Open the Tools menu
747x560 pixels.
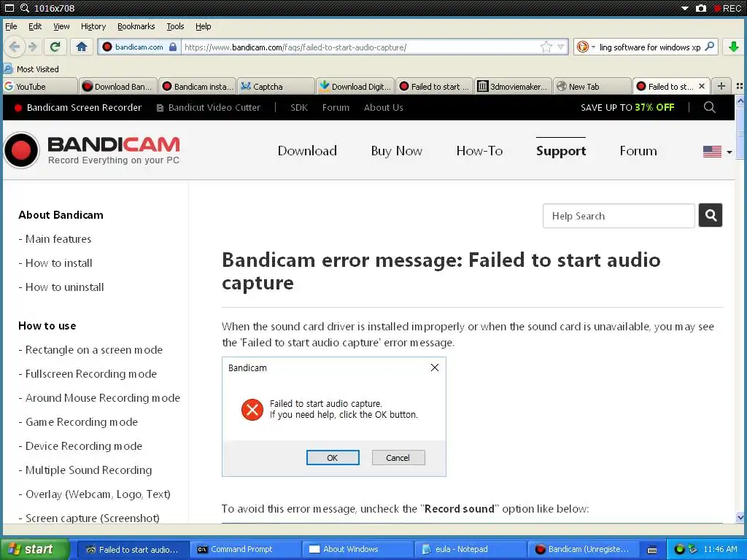click(175, 26)
